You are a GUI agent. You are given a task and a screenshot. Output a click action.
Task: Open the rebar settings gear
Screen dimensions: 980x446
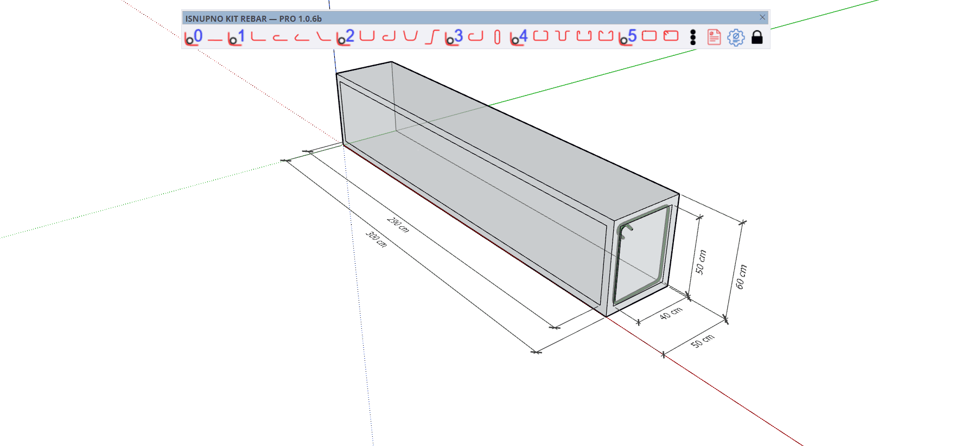click(736, 37)
